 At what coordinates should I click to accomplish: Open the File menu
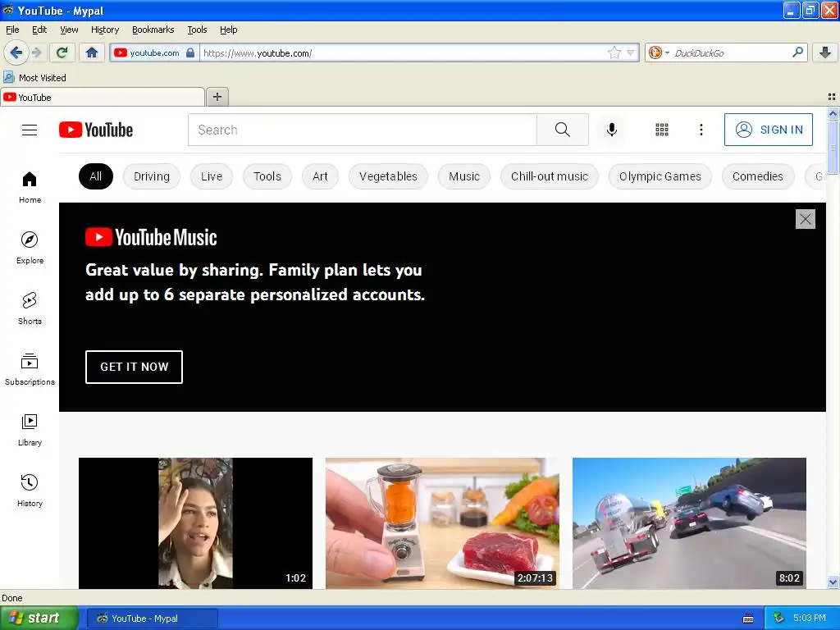click(12, 30)
